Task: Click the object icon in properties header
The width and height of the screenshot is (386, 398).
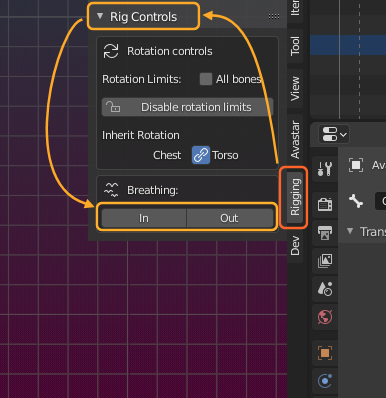Action: (356, 165)
